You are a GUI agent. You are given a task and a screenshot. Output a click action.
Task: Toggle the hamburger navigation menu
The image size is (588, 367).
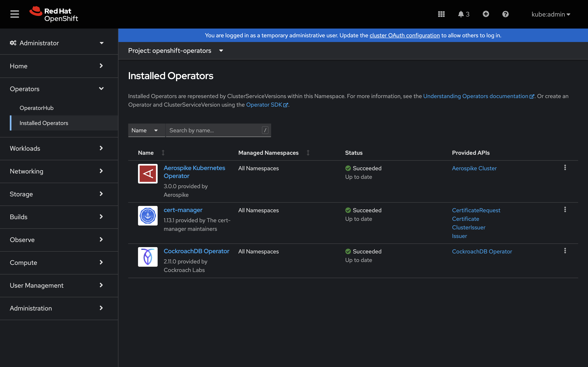click(14, 14)
